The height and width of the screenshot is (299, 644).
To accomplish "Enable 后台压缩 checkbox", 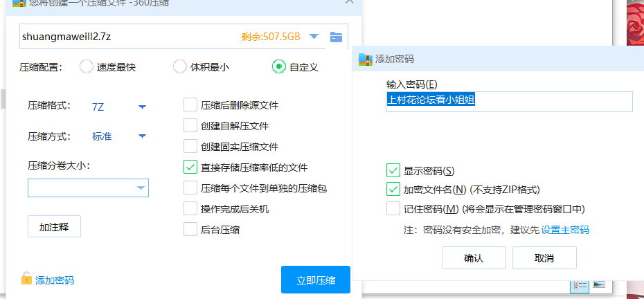I will (190, 229).
